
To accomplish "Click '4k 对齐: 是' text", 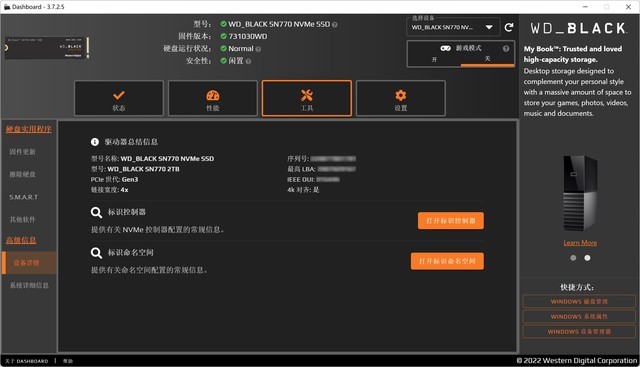I will [303, 190].
